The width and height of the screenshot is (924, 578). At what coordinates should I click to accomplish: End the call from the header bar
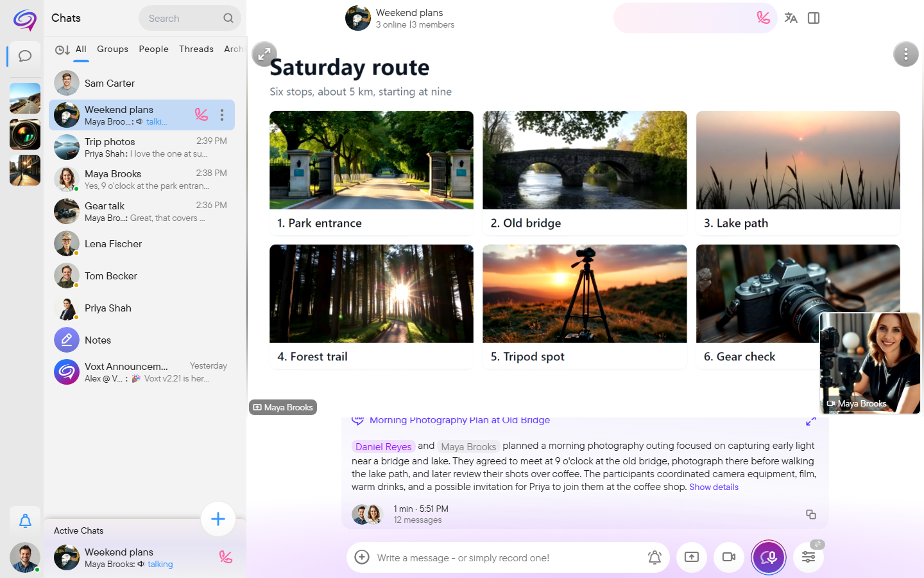coord(763,18)
